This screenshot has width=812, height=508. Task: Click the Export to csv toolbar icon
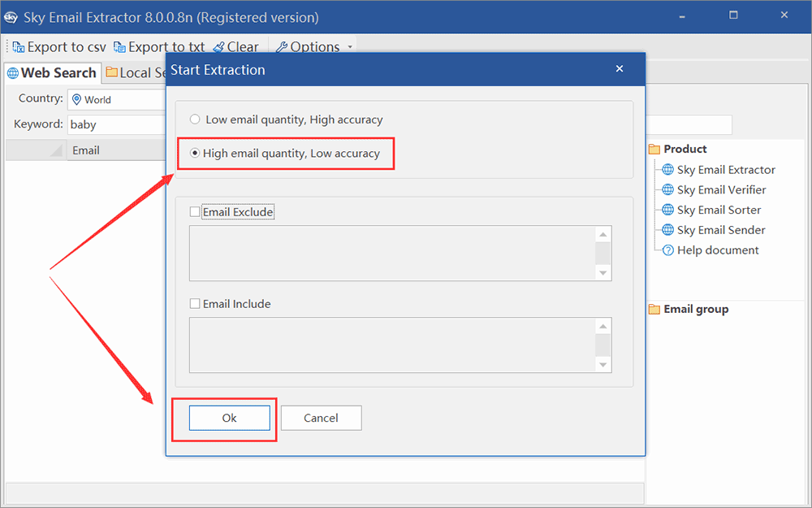[x=18, y=47]
